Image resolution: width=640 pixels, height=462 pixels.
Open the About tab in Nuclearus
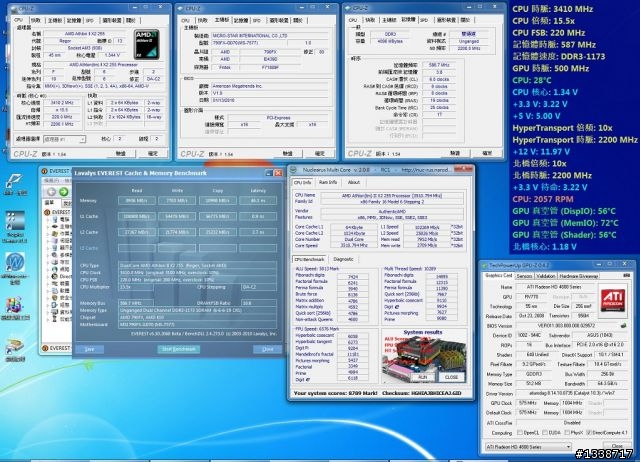click(353, 182)
